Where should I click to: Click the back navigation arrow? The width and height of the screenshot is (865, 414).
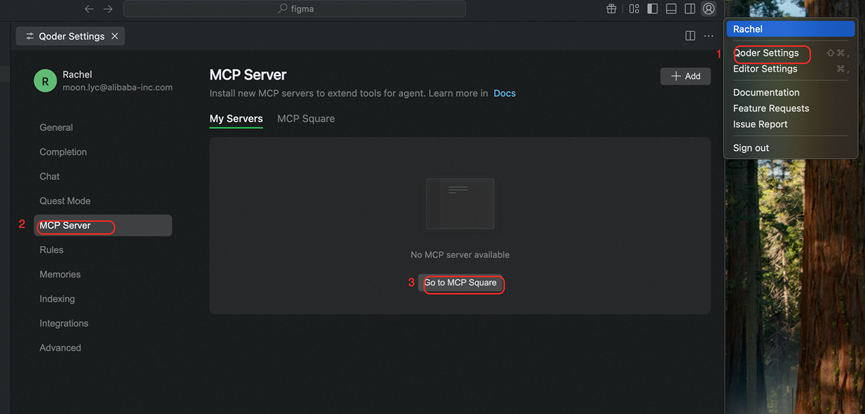click(89, 9)
